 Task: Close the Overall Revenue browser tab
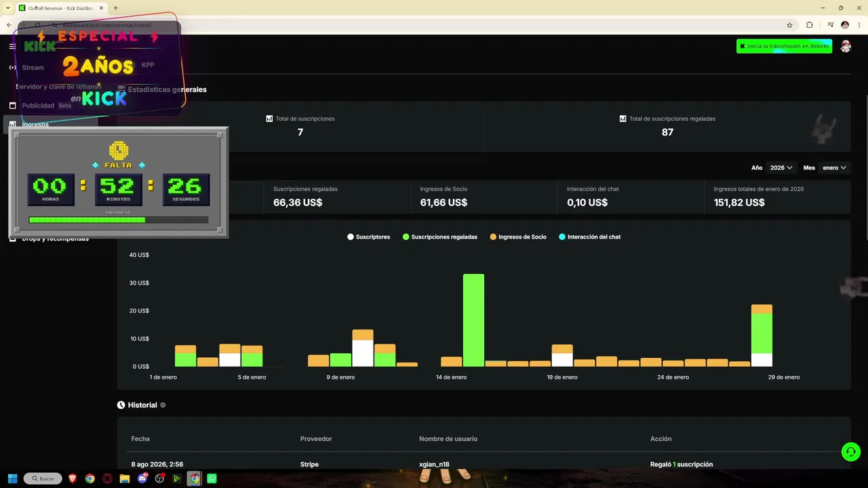pos(101,8)
